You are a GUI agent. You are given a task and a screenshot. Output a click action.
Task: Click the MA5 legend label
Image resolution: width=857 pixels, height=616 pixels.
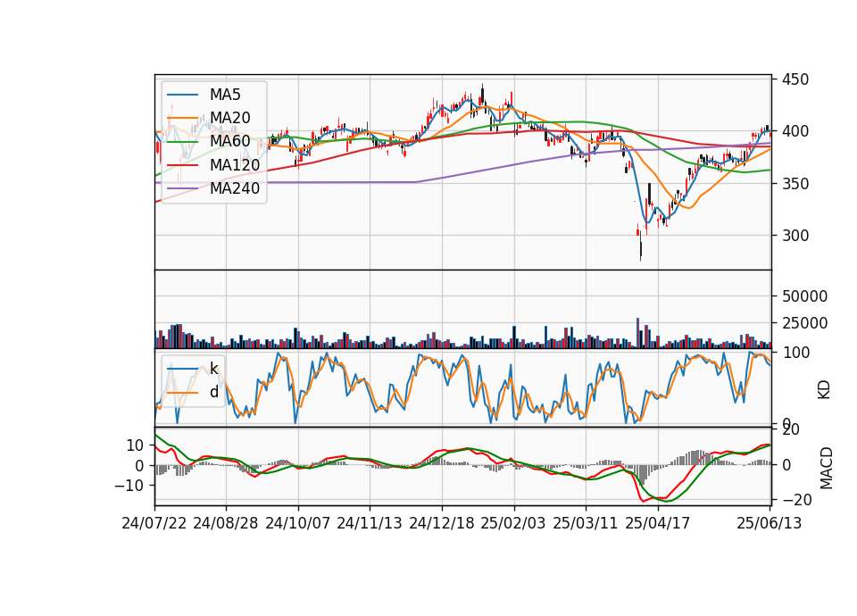pos(225,95)
